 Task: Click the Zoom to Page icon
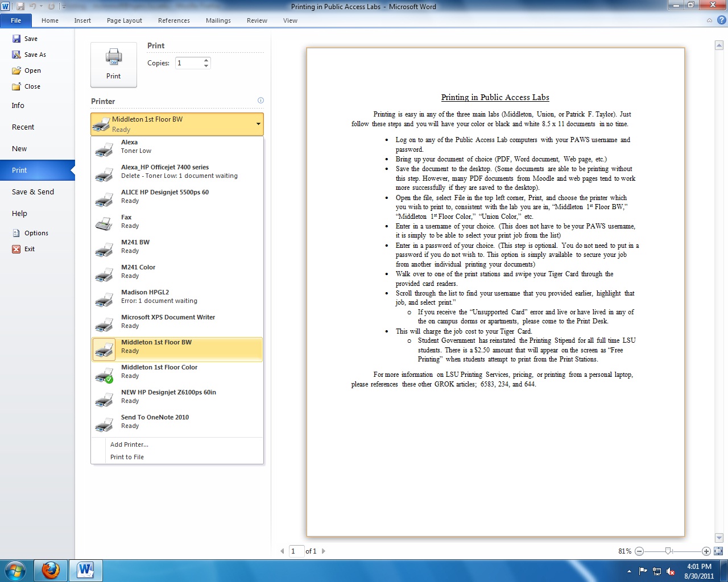coord(718,551)
